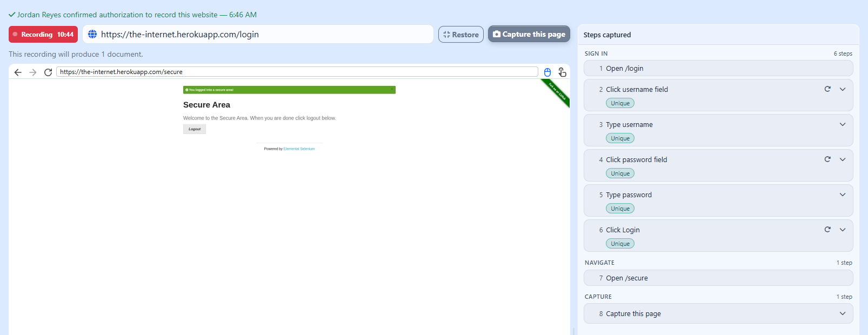Viewport: 868px width, 335px height.
Task: Expand the Click Login step
Action: coord(843,230)
